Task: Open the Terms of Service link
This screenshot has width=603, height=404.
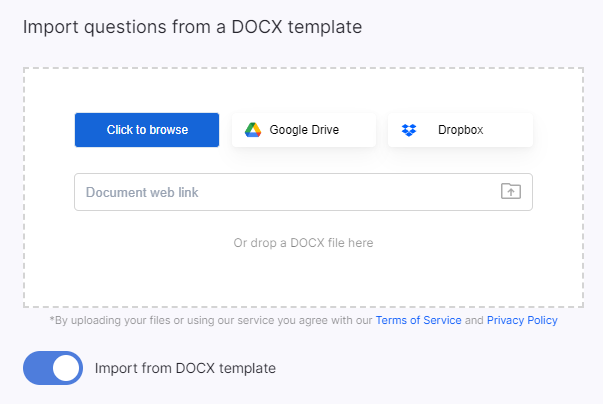Action: click(418, 321)
